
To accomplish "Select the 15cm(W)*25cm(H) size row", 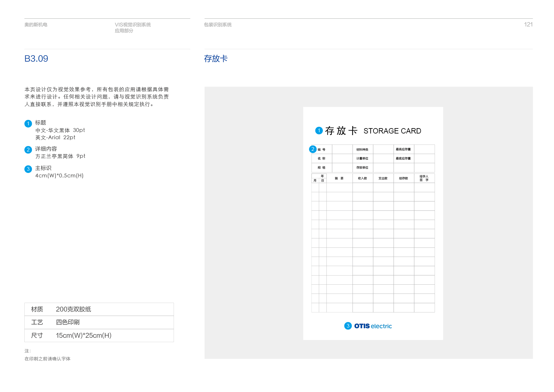I will (x=99, y=336).
